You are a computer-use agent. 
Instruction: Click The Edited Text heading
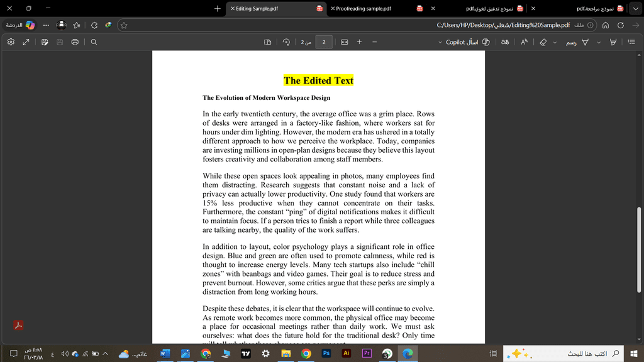[318, 80]
